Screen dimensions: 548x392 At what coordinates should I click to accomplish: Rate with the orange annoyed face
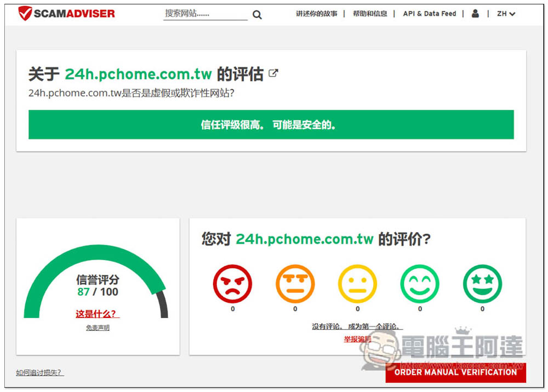pyautogui.click(x=295, y=284)
